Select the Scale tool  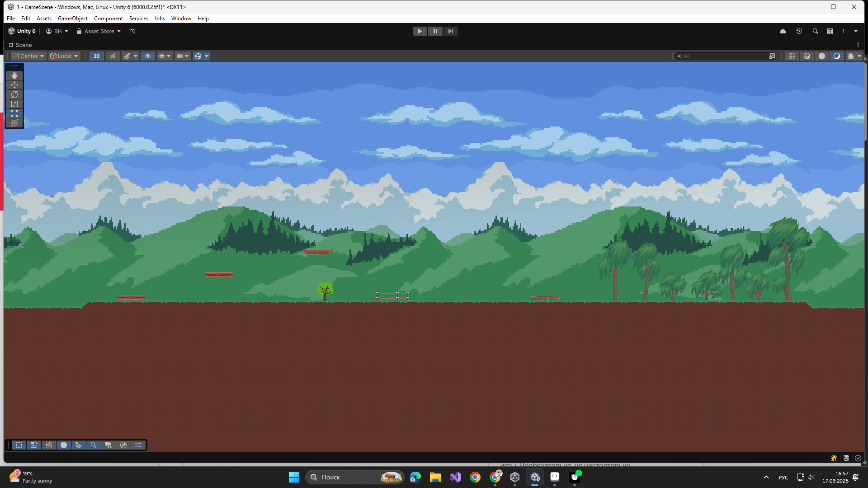pyautogui.click(x=14, y=104)
